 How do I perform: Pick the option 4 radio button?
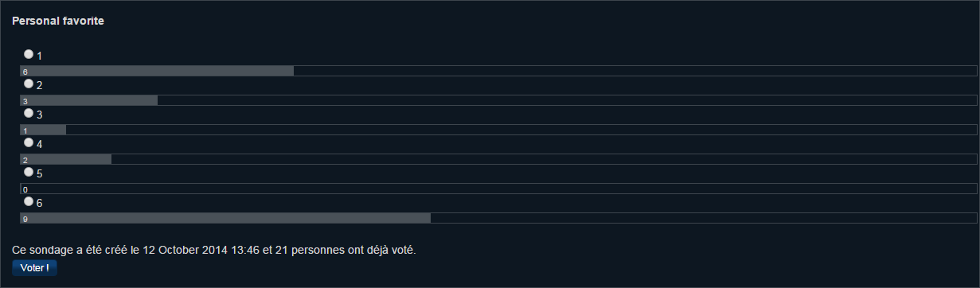(x=29, y=142)
